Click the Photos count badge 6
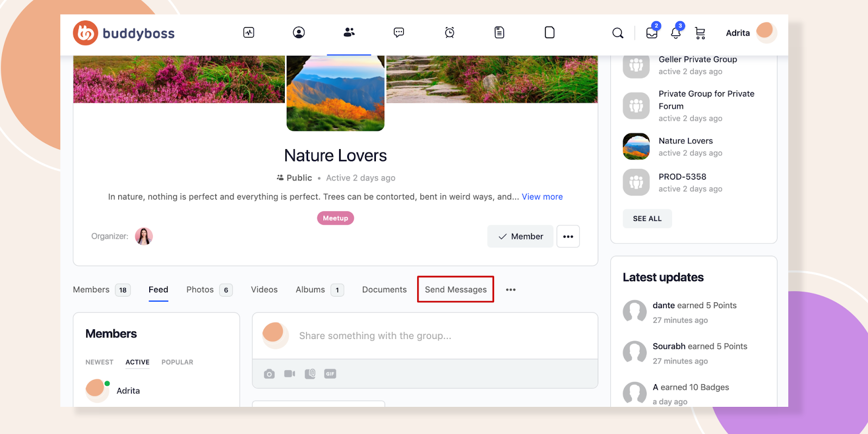Viewport: 868px width, 434px height. pos(226,290)
